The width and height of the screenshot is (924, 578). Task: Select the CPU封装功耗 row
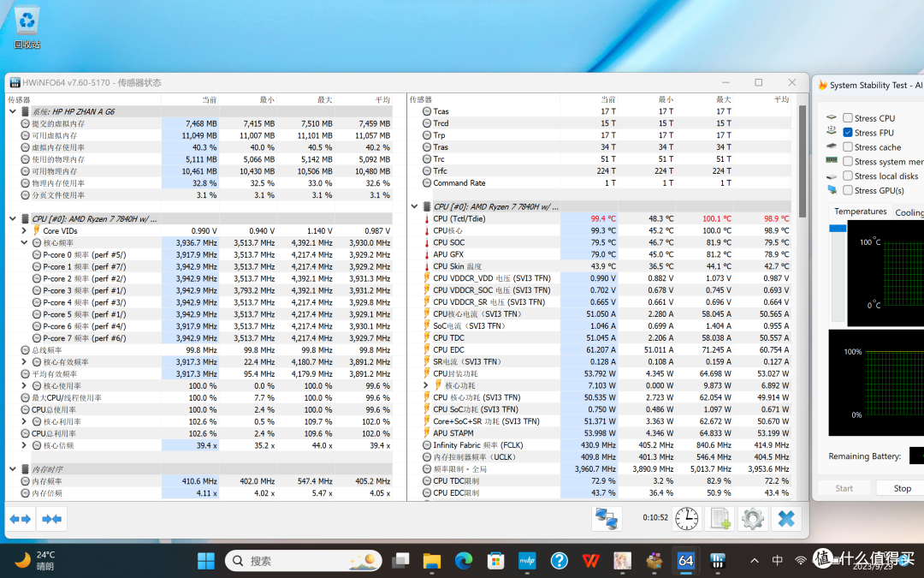[599, 374]
